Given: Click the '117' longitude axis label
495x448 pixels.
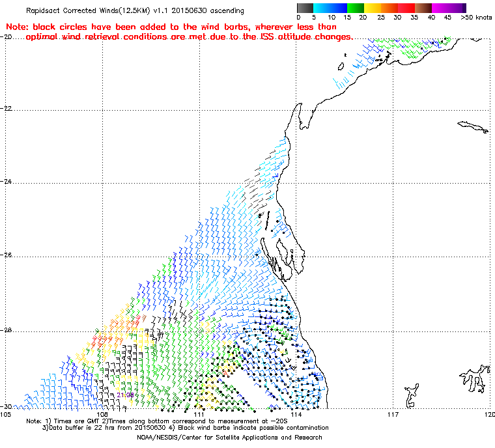Looking at the screenshot, I should click(x=393, y=414).
